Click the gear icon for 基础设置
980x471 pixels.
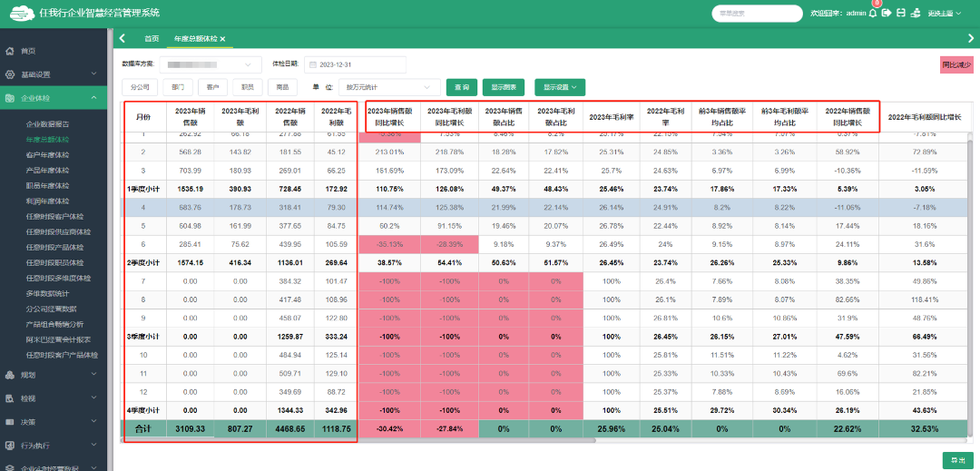coord(9,74)
